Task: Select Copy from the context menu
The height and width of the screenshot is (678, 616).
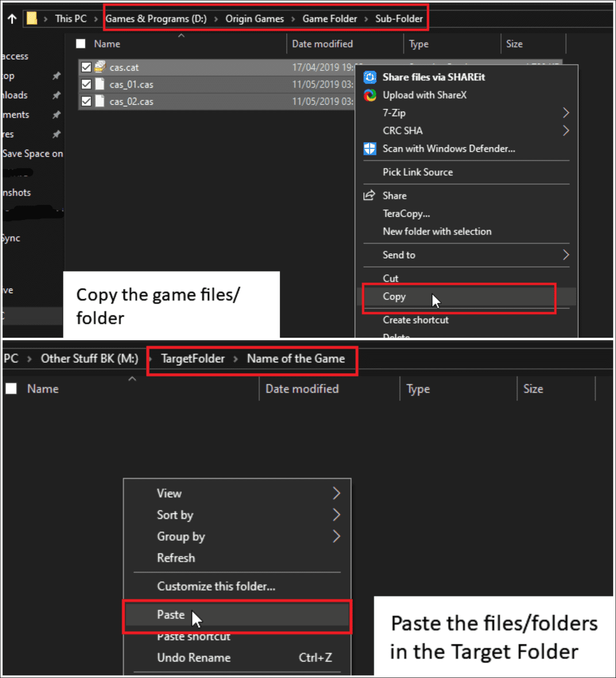Action: click(x=394, y=297)
